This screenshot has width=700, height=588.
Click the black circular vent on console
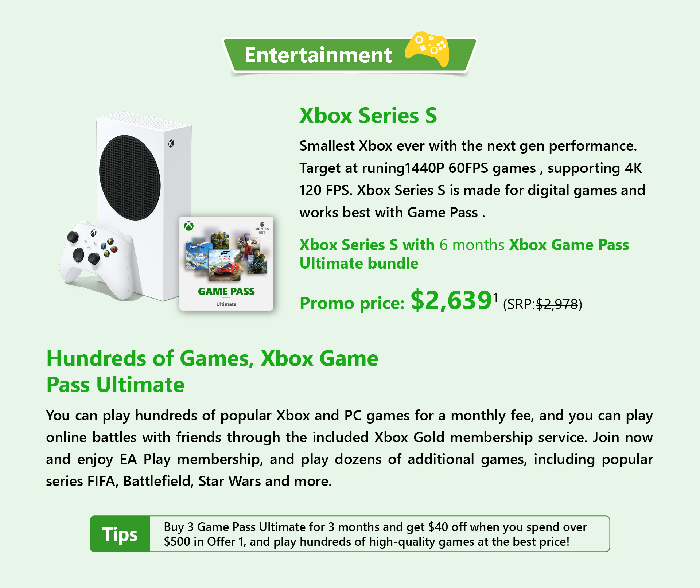coord(130,178)
